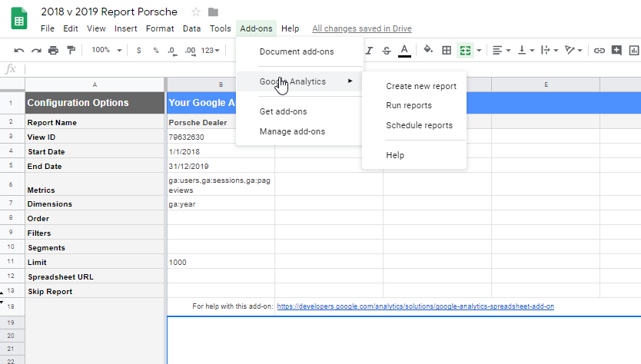Select the View ID value 79632630
641x364 pixels.
pyautogui.click(x=221, y=137)
